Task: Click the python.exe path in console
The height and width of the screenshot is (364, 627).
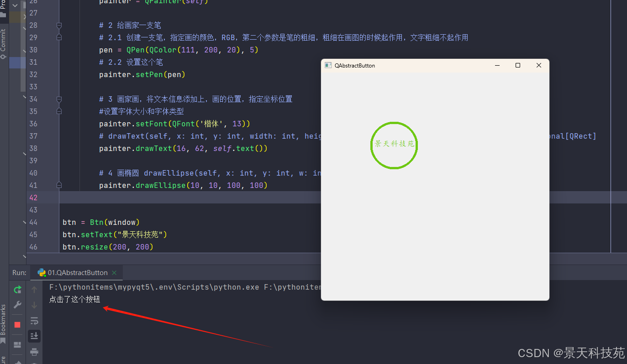Action: 154,287
